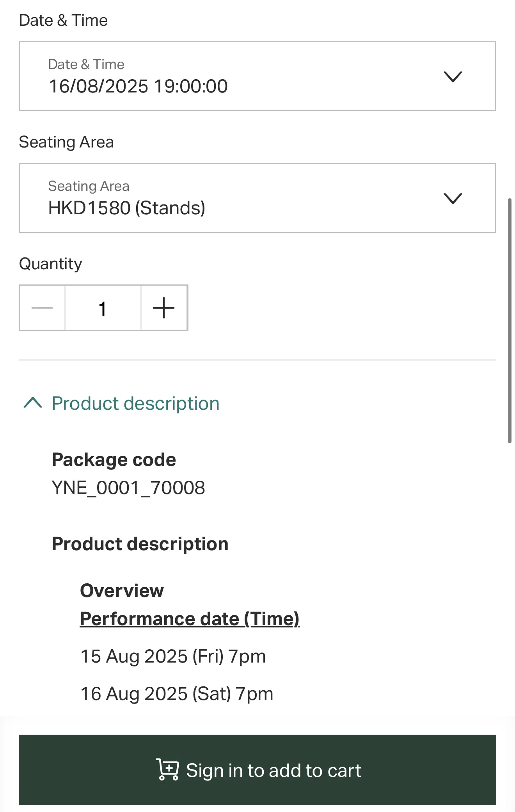Click the shopping cart icon
515x812 pixels.
(167, 769)
